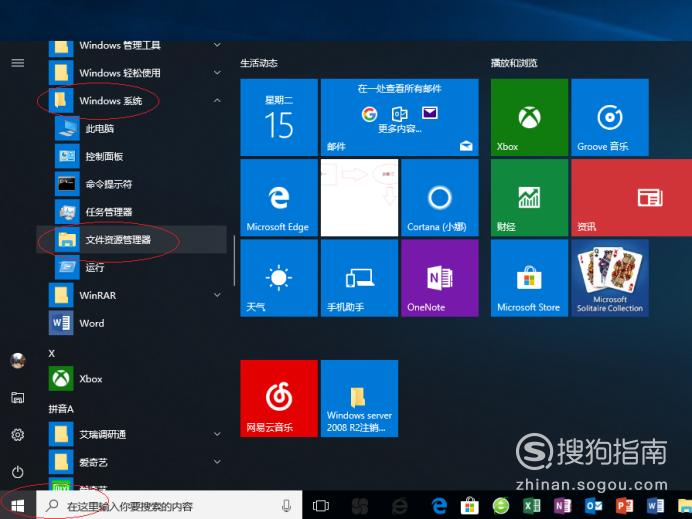Open 手机助手 tile
The height and width of the screenshot is (519, 692).
(359, 278)
